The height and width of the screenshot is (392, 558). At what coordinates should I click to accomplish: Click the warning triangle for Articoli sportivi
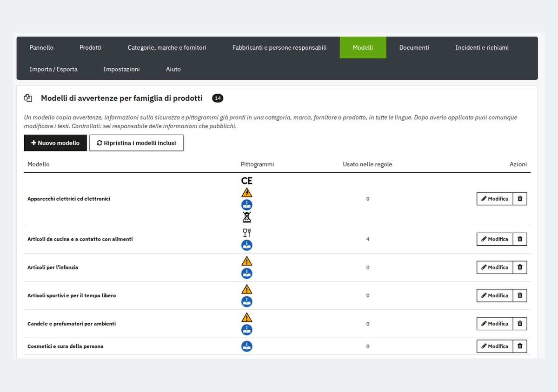247,289
